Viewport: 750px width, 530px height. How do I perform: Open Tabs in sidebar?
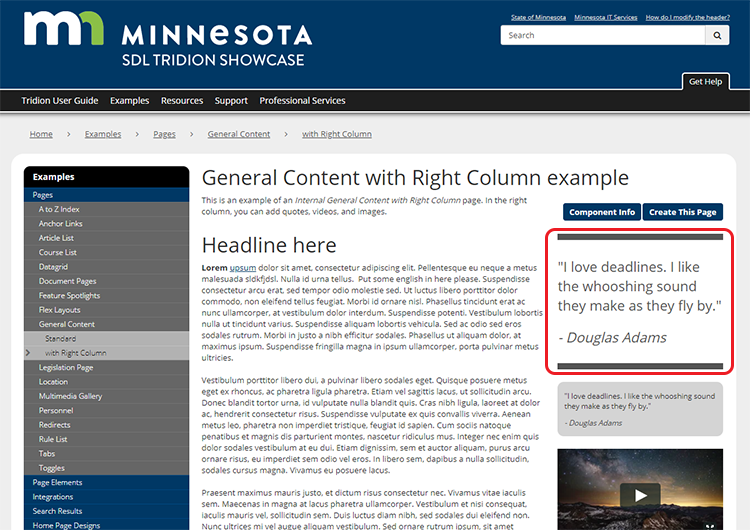pyautogui.click(x=107, y=453)
